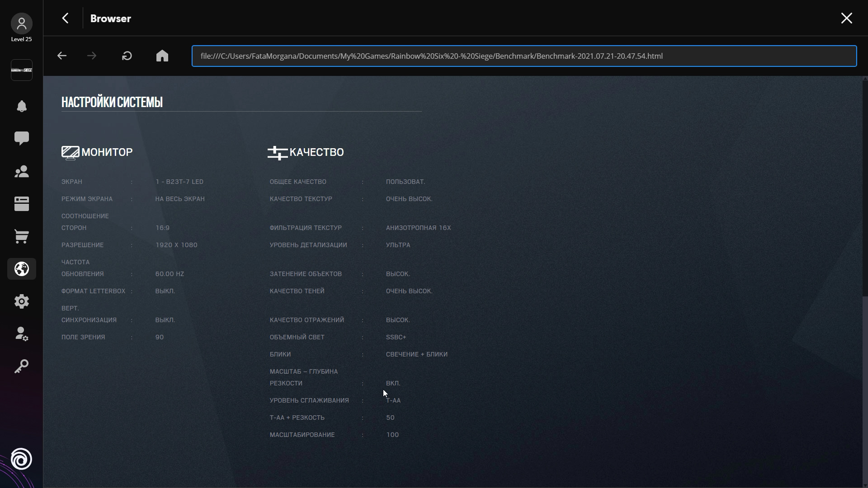Go to browser home page
868x488 pixels.
click(x=162, y=56)
